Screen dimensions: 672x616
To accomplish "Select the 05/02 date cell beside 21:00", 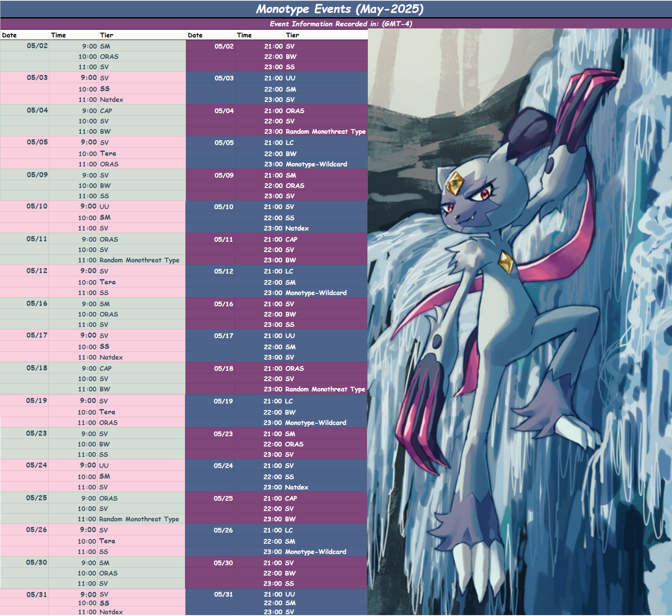I will pyautogui.click(x=224, y=46).
